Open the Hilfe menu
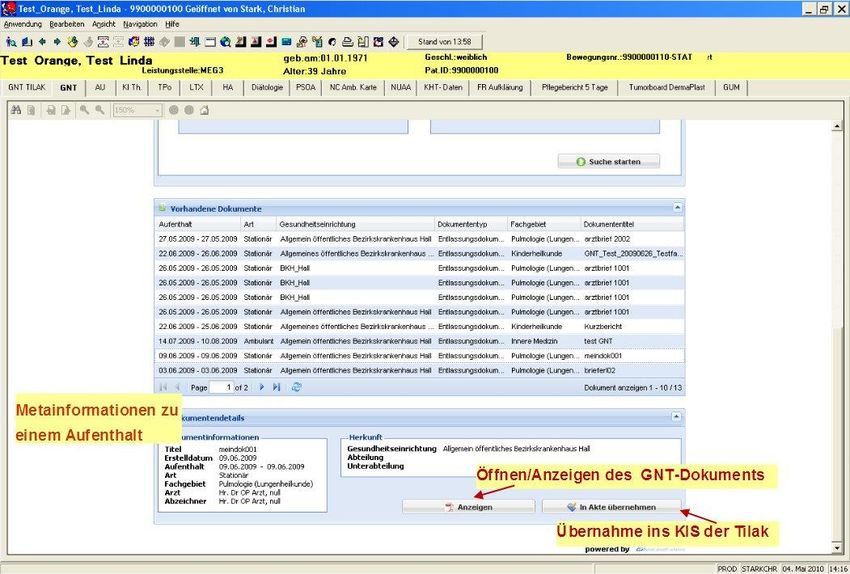This screenshot has width=850, height=574. pyautogui.click(x=172, y=24)
